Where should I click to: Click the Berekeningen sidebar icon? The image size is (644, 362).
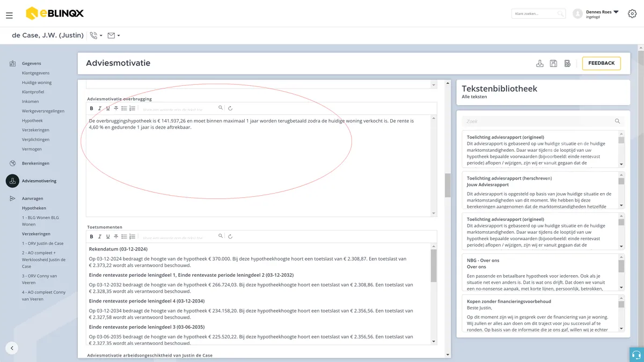point(12,163)
